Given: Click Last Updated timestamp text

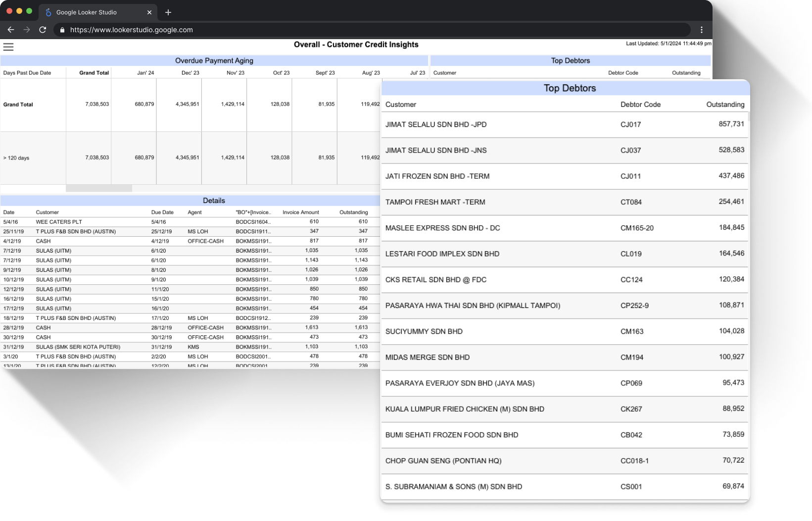Looking at the screenshot, I should tap(669, 44).
